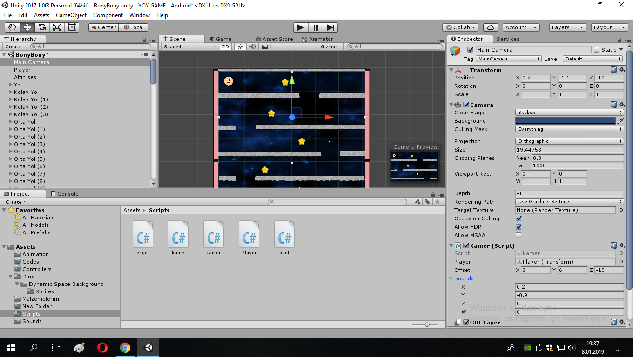Click the Step frame button

(330, 27)
